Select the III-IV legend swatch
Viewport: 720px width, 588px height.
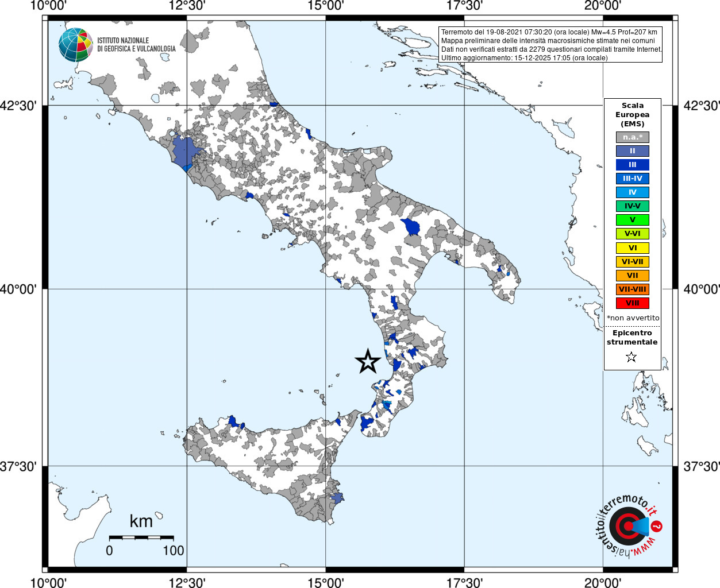(633, 179)
